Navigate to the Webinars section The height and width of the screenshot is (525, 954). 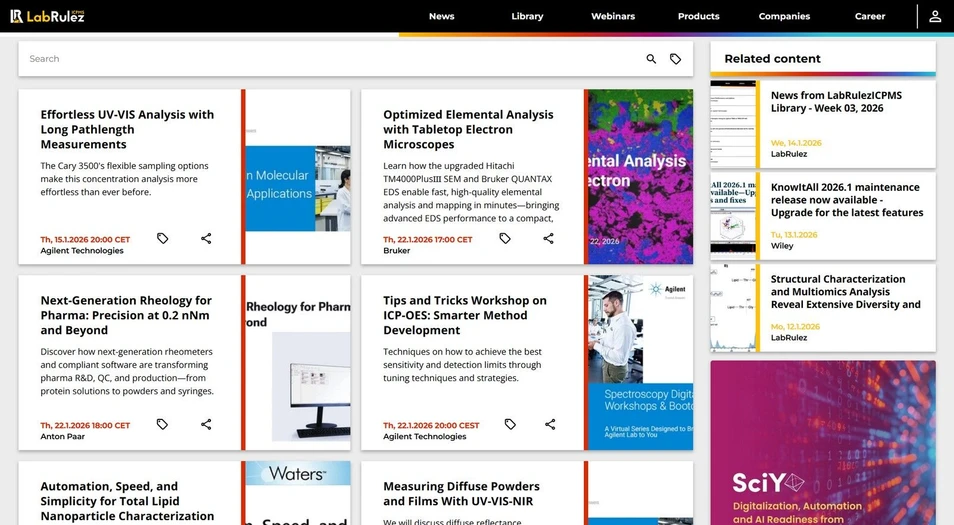[x=612, y=16]
